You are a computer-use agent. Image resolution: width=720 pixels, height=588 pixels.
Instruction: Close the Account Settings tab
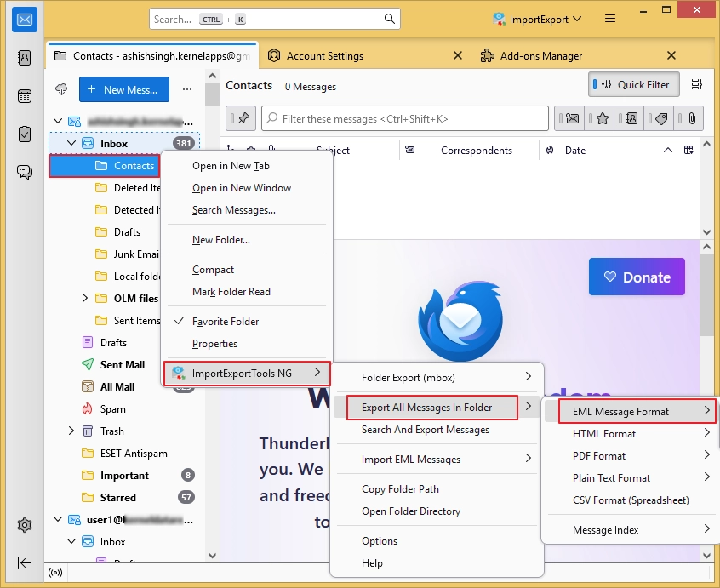(x=458, y=55)
